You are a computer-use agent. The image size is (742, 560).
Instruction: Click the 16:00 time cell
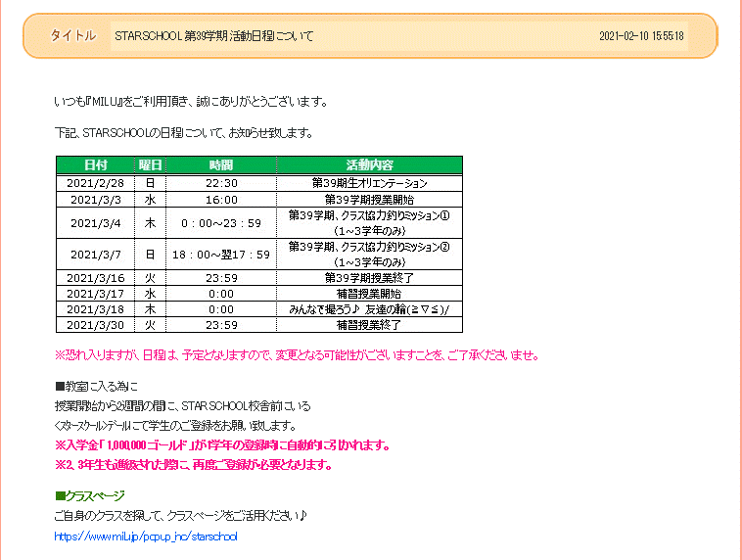tap(221, 199)
